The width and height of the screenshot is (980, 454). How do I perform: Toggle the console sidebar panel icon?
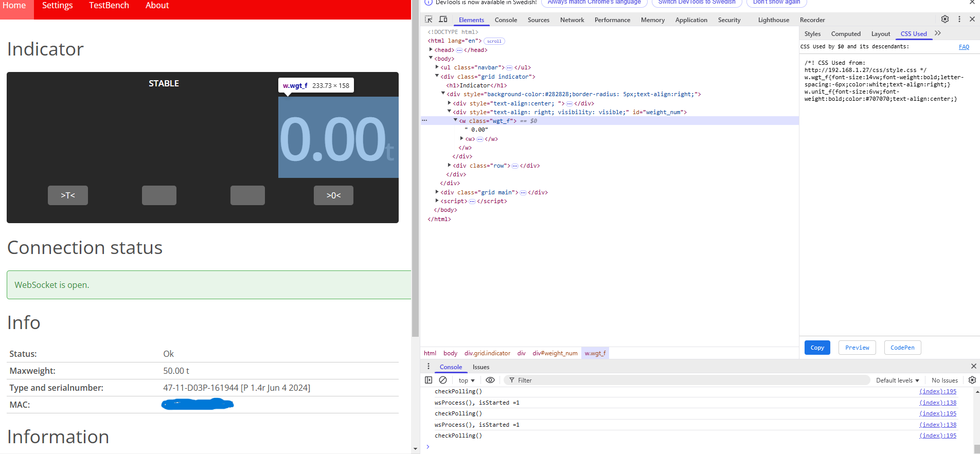429,380
